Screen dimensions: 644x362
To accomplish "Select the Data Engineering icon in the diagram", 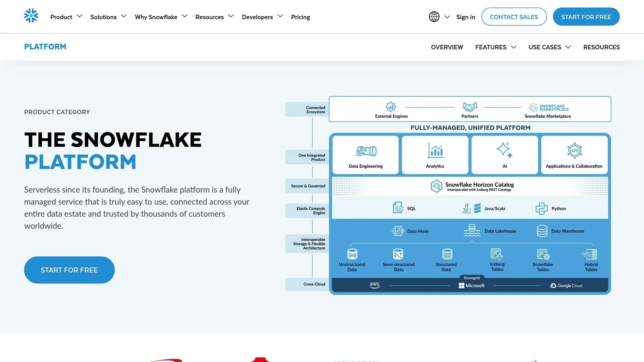I will click(x=366, y=151).
